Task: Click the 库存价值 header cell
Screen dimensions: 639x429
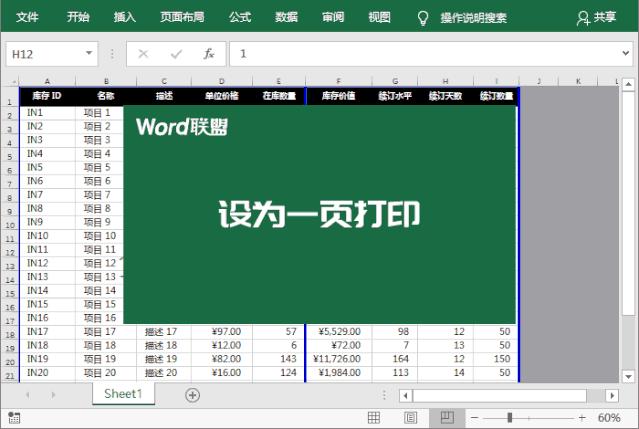Action: (339, 96)
